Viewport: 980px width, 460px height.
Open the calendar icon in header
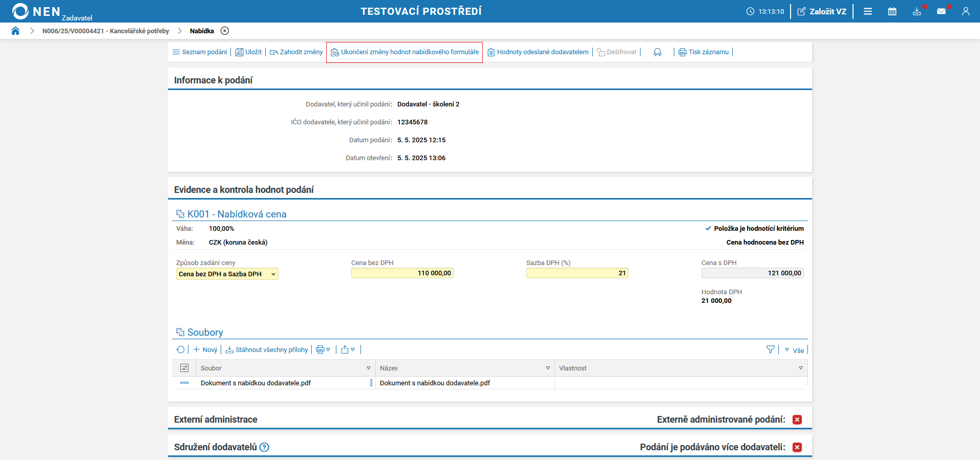(x=892, y=11)
